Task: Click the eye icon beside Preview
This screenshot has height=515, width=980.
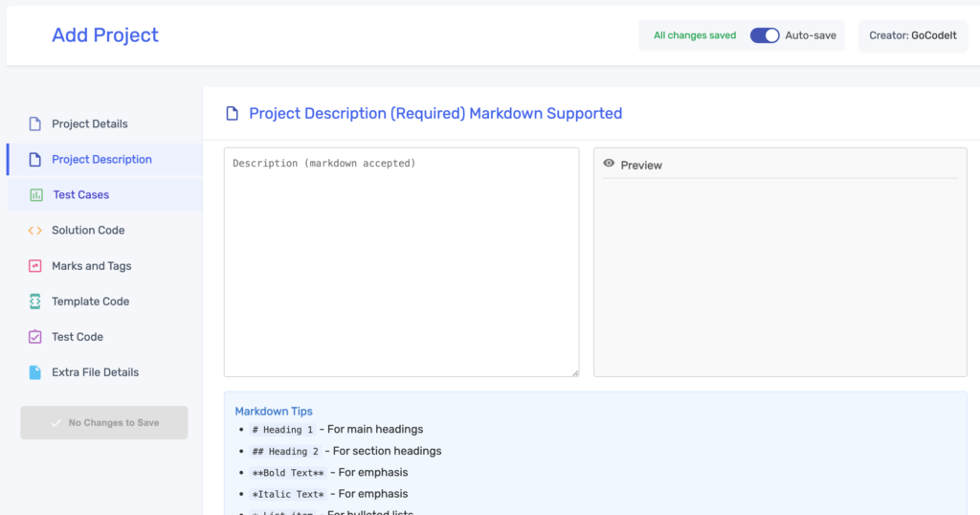Action: [609, 165]
